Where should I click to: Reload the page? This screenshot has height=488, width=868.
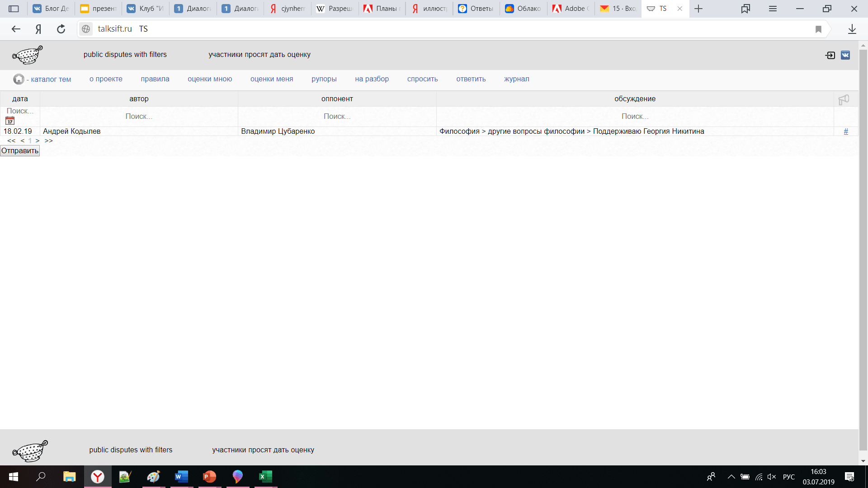[x=61, y=29]
